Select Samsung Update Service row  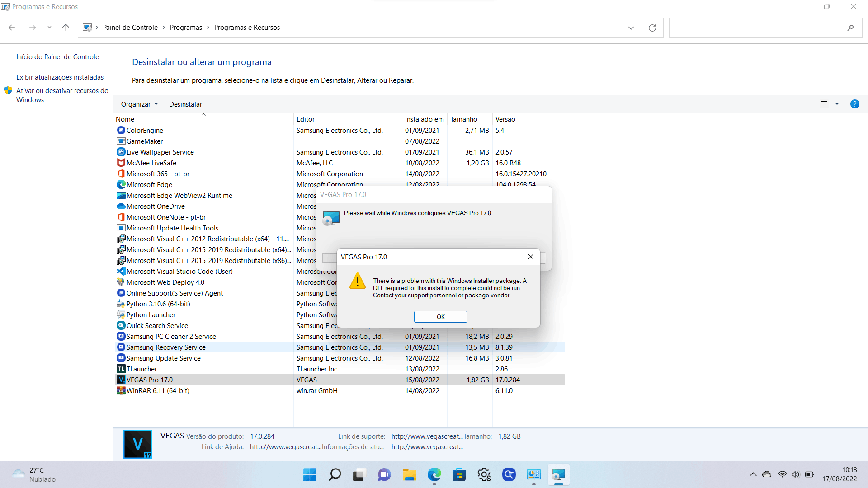[x=339, y=358]
